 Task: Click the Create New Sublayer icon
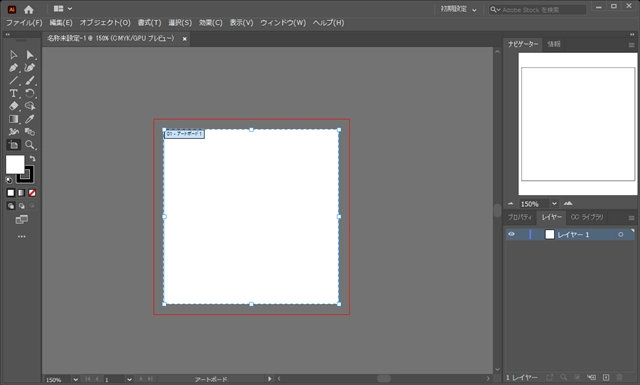(591, 378)
